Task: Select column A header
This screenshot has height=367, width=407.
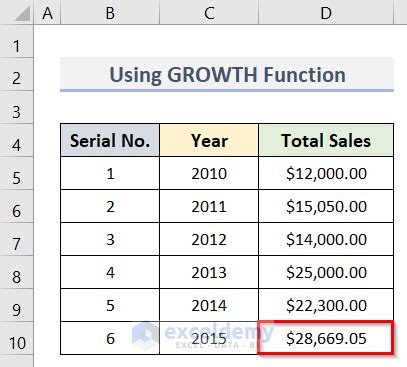Action: pyautogui.click(x=47, y=12)
